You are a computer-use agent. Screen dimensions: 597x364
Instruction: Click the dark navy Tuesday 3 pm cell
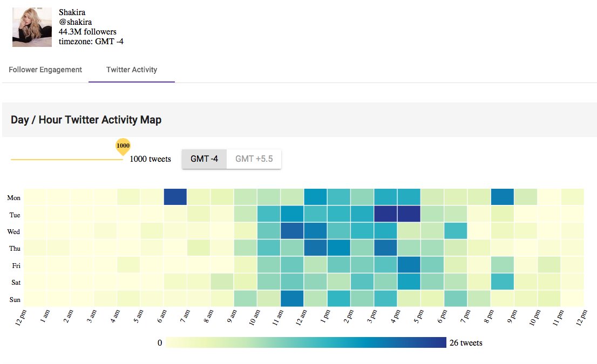385,214
